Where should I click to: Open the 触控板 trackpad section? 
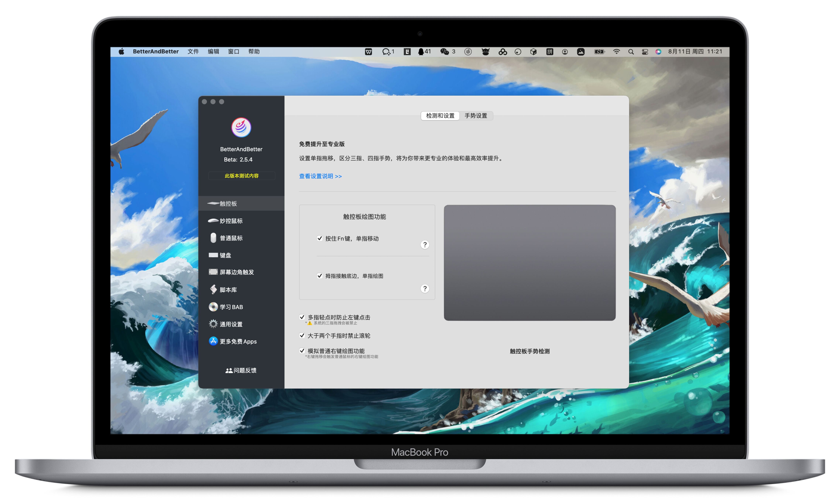(x=241, y=203)
